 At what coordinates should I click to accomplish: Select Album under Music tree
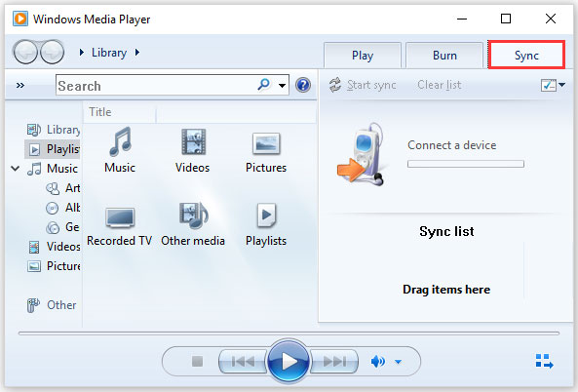[63, 208]
